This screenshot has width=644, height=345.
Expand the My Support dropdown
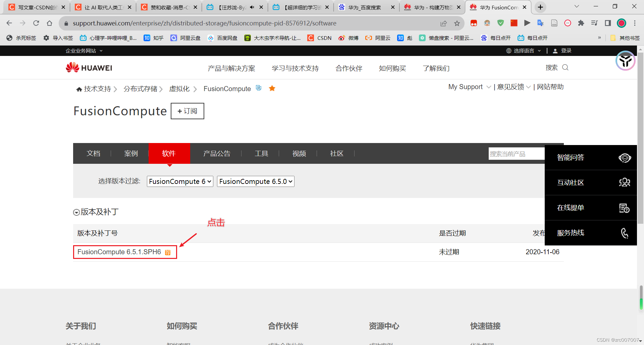point(470,87)
